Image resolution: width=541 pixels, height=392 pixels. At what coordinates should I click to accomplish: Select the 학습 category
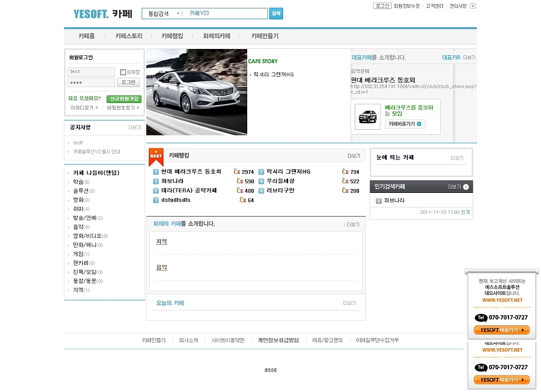[81, 181]
